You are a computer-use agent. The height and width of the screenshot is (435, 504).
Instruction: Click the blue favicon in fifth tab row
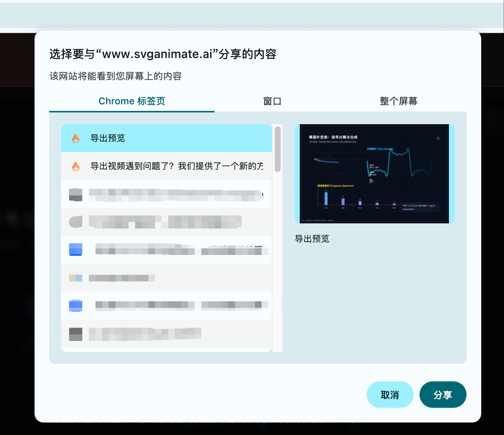tap(76, 249)
